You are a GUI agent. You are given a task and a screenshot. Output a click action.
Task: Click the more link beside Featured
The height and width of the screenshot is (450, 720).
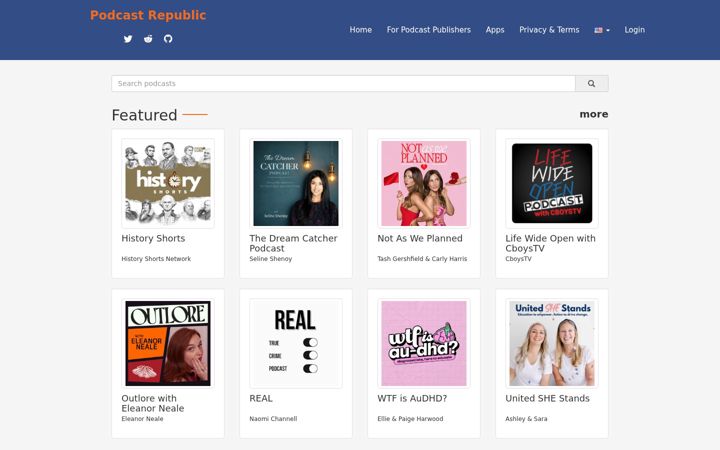pyautogui.click(x=594, y=114)
